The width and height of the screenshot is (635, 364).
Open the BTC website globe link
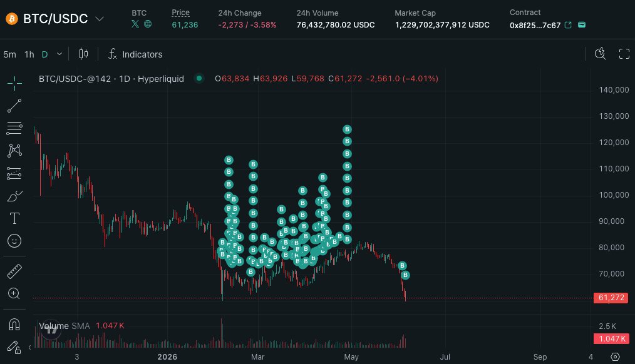point(148,24)
